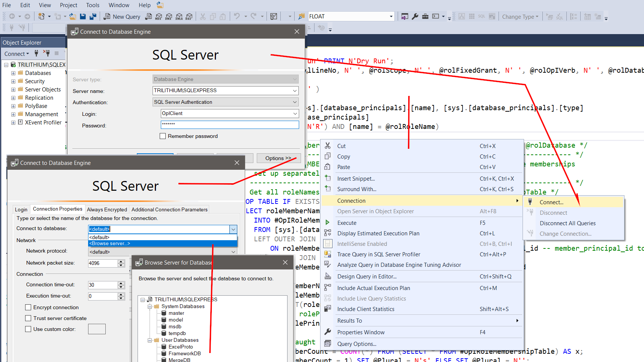Click the Cut icon in context menu
The height and width of the screenshot is (362, 644).
pos(328,146)
